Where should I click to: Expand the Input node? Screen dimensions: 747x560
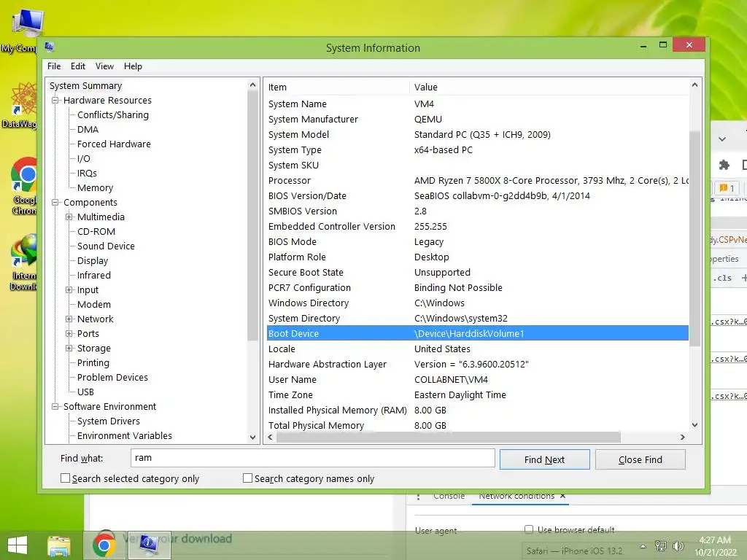coord(69,290)
